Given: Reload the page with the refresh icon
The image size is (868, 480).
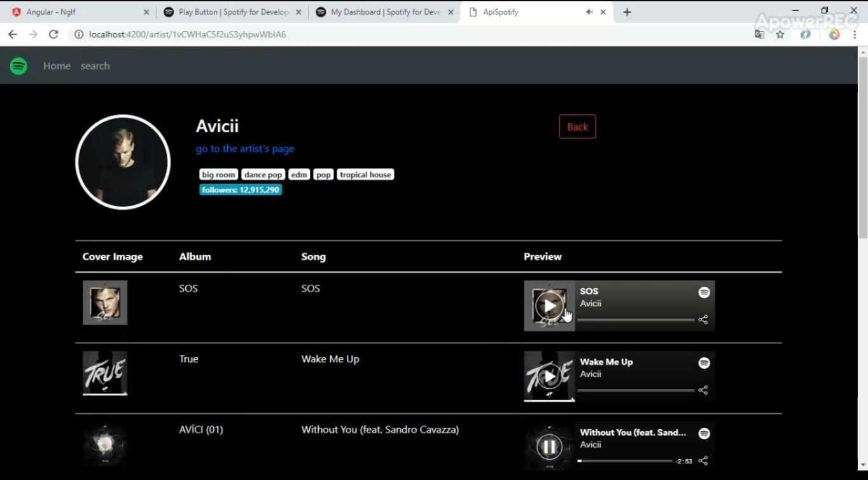Looking at the screenshot, I should point(53,34).
